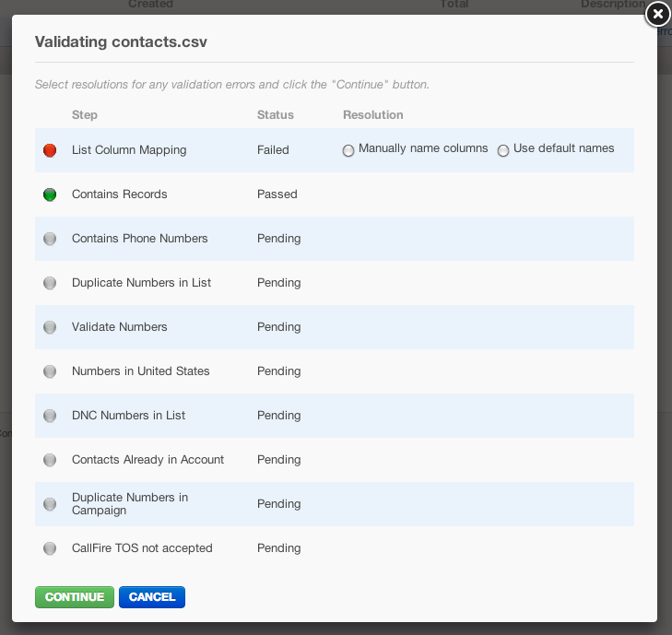Click gray dot for Duplicate Numbers in Campaign
Viewport: 672px width, 635px height.
[x=50, y=504]
